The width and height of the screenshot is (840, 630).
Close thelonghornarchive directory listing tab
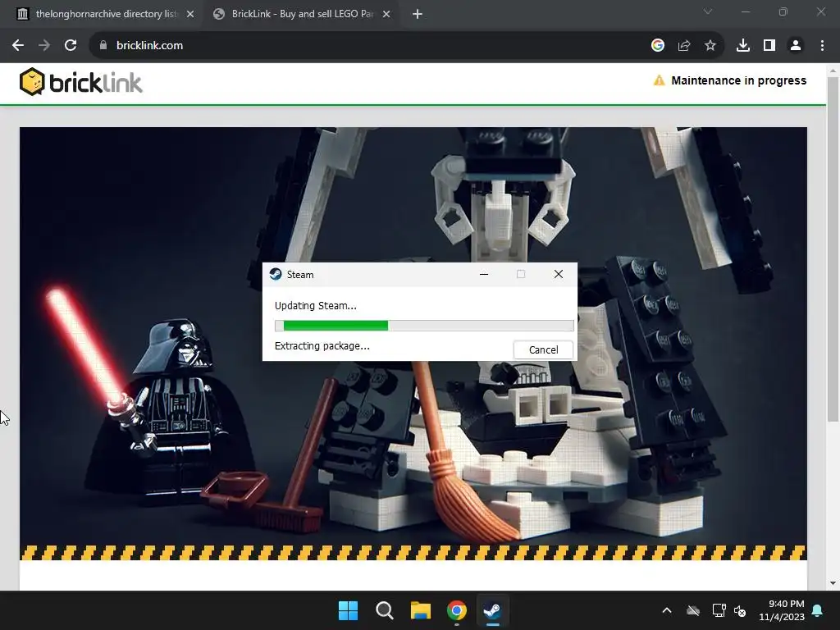tap(190, 14)
